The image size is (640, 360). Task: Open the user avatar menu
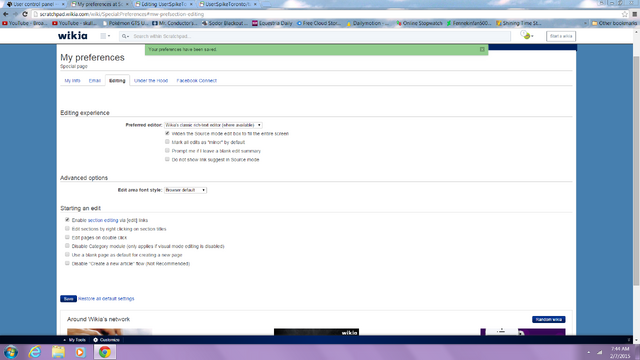(527, 36)
